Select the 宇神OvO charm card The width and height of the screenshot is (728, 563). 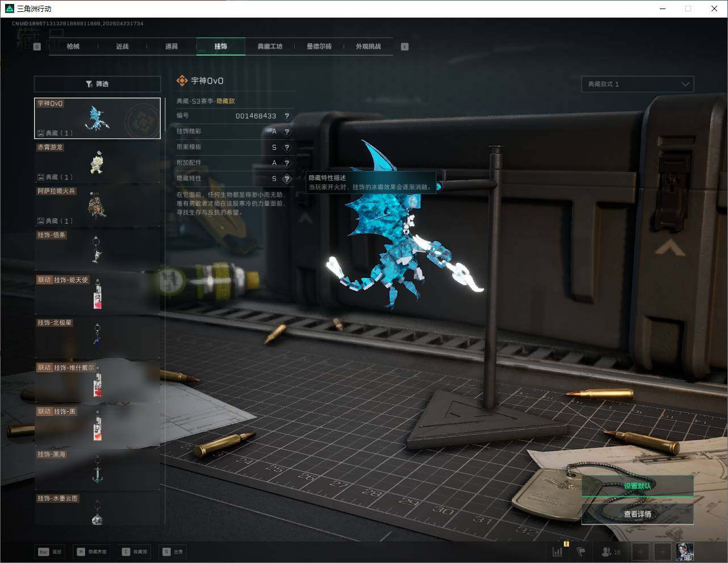point(97,118)
